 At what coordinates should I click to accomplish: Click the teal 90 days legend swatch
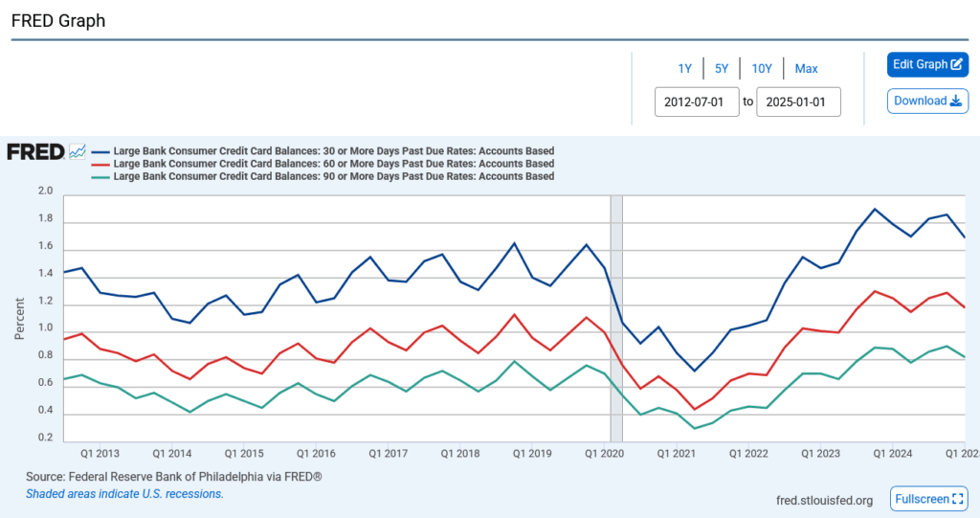pos(100,176)
